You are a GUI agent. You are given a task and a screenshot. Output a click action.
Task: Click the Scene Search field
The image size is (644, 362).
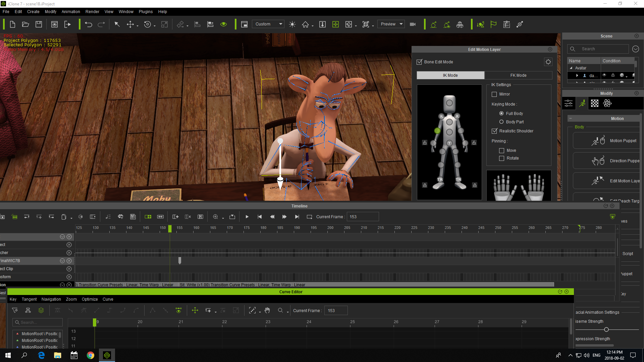[598, 49]
